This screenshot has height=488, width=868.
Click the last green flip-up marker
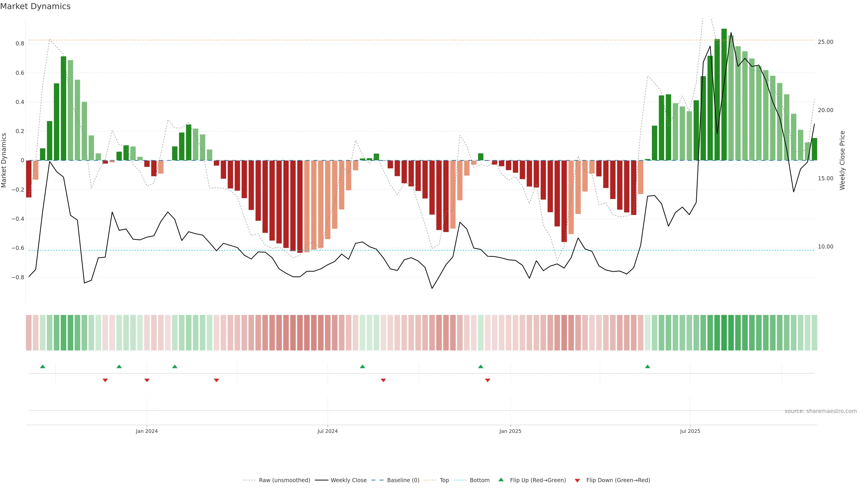tap(647, 366)
